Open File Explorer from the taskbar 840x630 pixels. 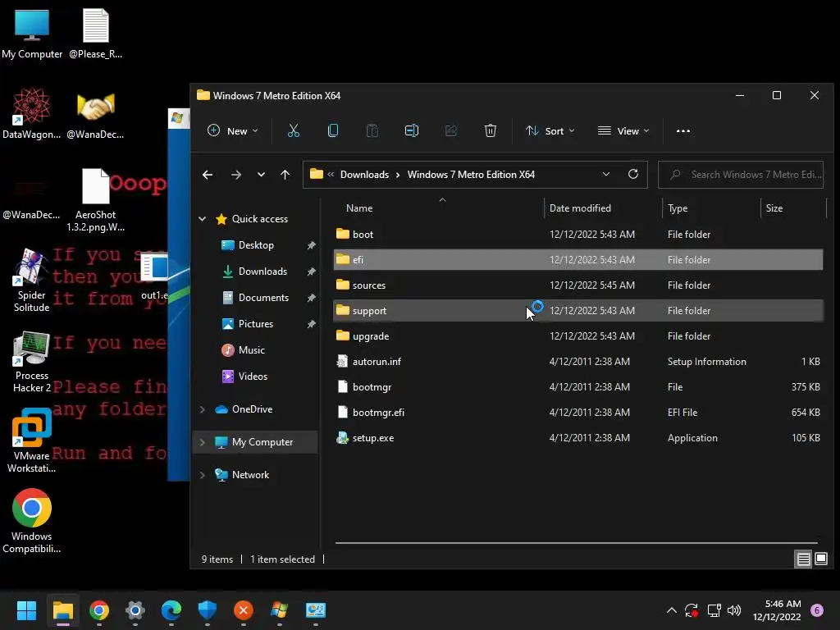tap(62, 610)
